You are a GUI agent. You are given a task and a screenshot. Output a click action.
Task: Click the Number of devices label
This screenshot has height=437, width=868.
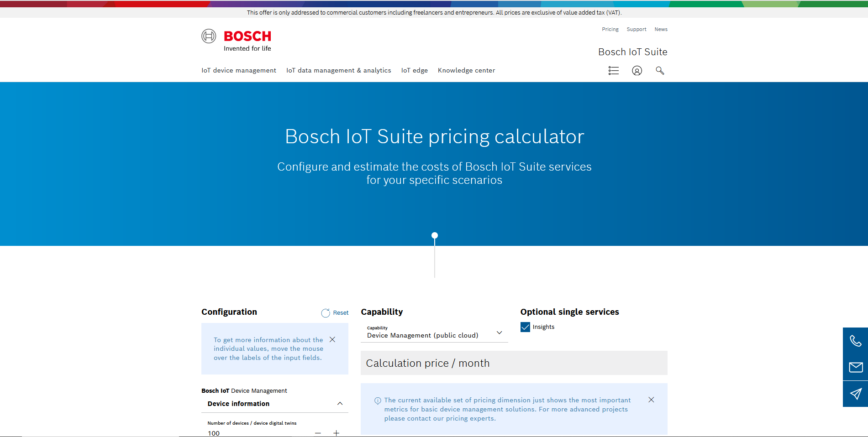coord(252,423)
